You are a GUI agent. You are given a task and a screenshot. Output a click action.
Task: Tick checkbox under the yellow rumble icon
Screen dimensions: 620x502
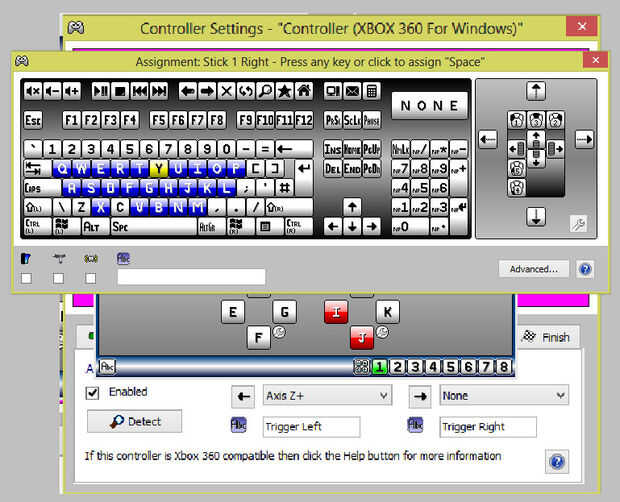(91, 278)
